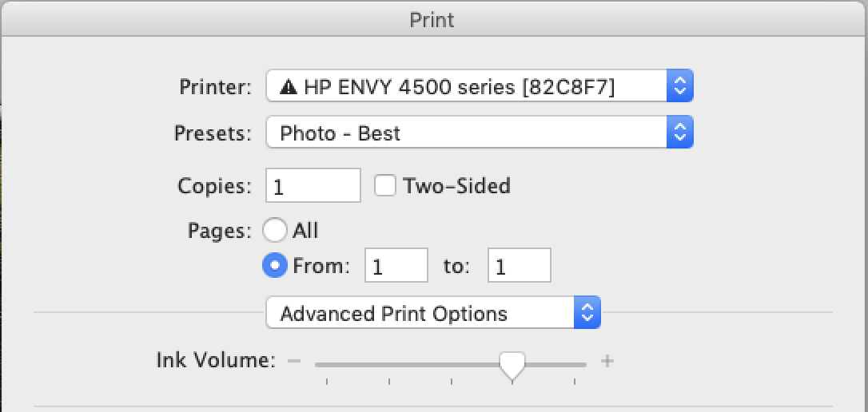Click the Ink Volume slider handle
This screenshot has width=868, height=412.
tap(512, 364)
